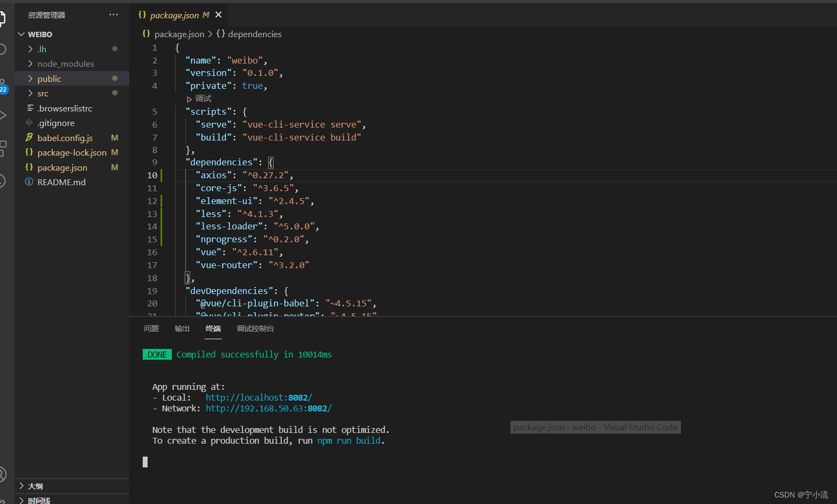The image size is (837, 504).
Task: Click the .gitignore file icon
Action: [29, 123]
